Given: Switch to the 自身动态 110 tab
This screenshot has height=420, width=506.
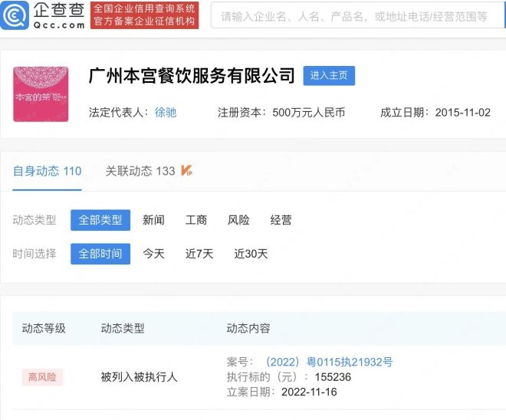Looking at the screenshot, I should (47, 172).
